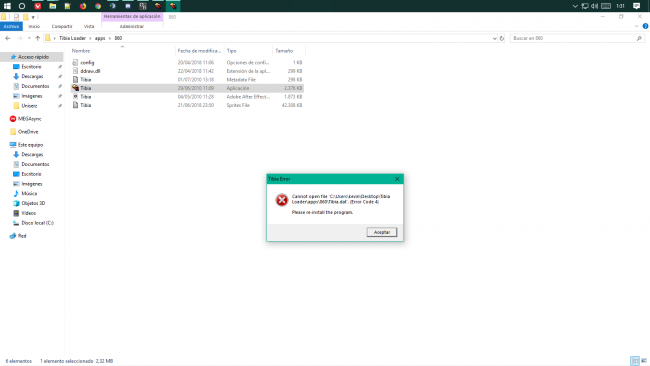Viewport: 650px width, 366px height.
Task: Go up one folder level
Action: pos(38,38)
